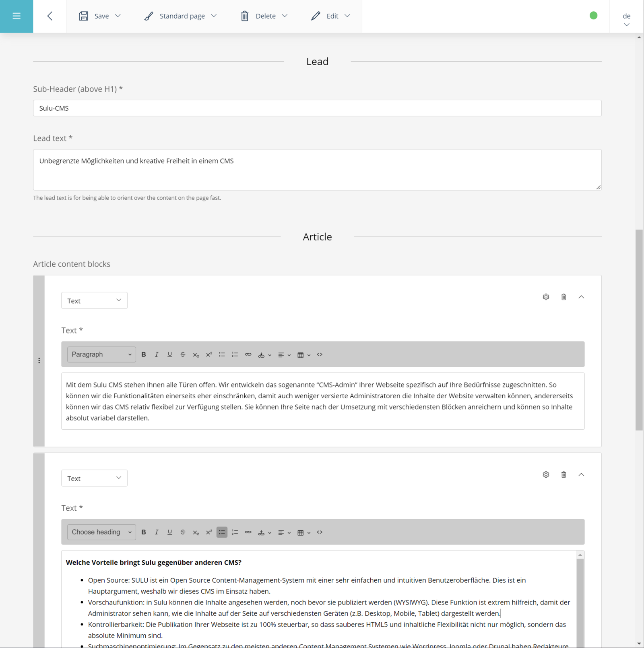The width and height of the screenshot is (644, 648).
Task: Open the Choose heading dropdown in second editor
Action: click(x=101, y=532)
